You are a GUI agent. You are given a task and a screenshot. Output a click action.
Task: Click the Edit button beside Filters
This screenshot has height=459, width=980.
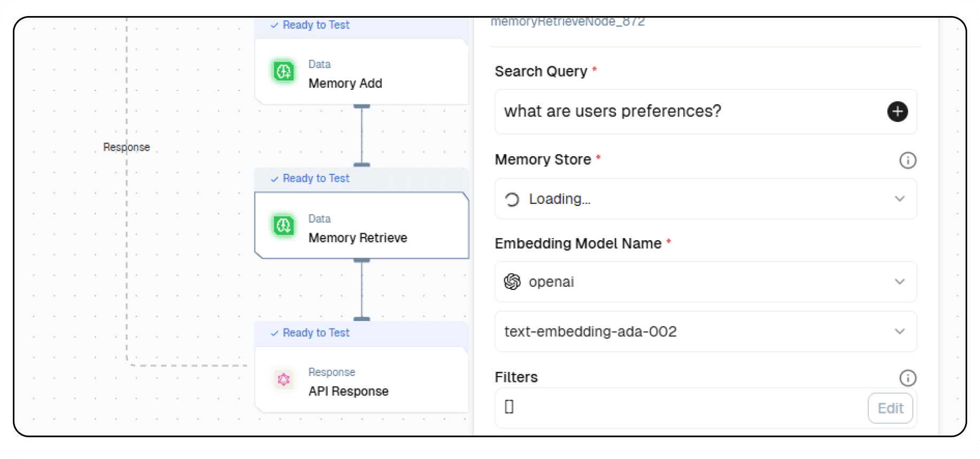pos(890,408)
